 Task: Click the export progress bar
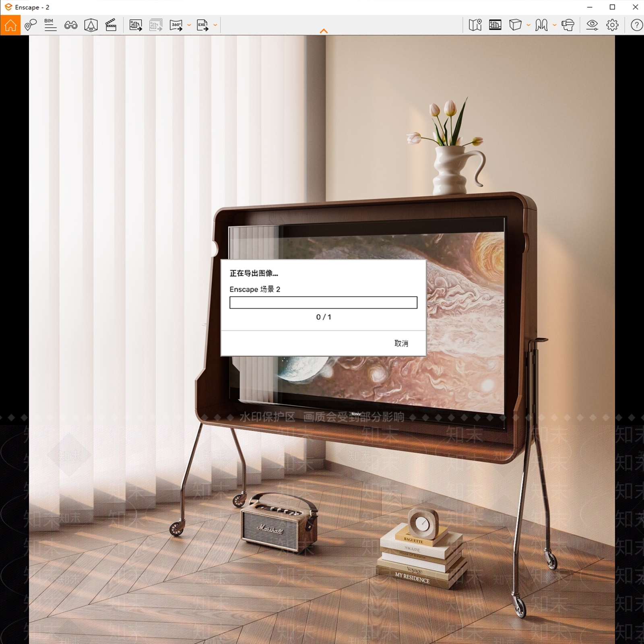click(x=323, y=303)
